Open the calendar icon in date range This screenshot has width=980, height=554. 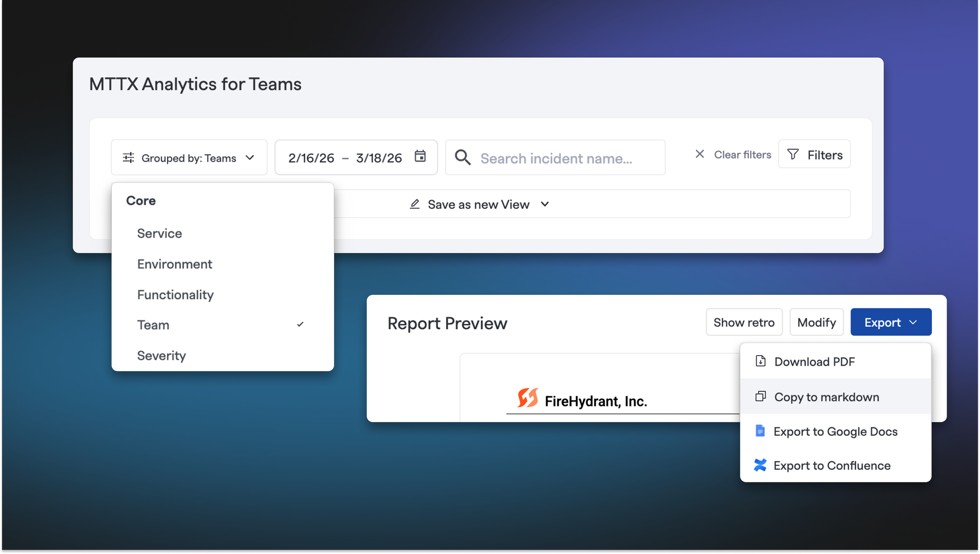(420, 157)
